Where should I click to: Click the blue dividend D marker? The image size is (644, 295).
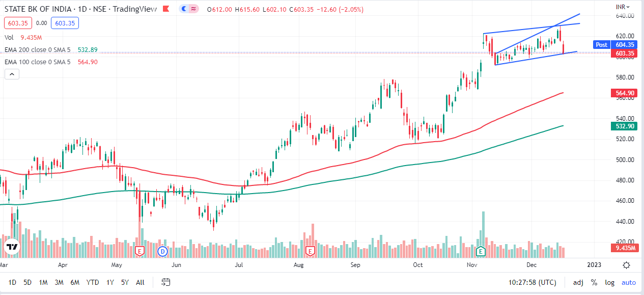162,251
